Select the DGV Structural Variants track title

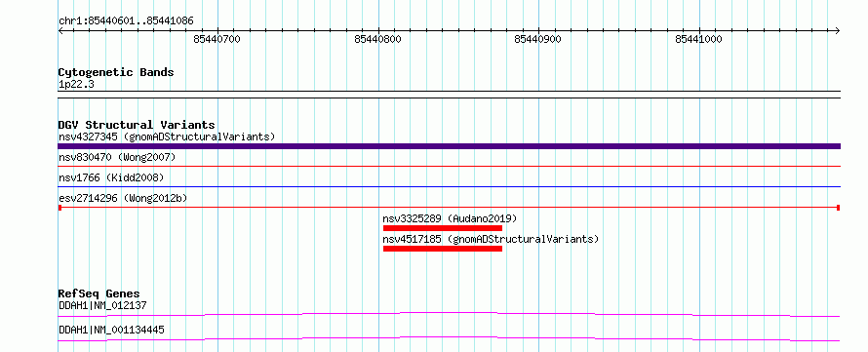tap(137, 125)
